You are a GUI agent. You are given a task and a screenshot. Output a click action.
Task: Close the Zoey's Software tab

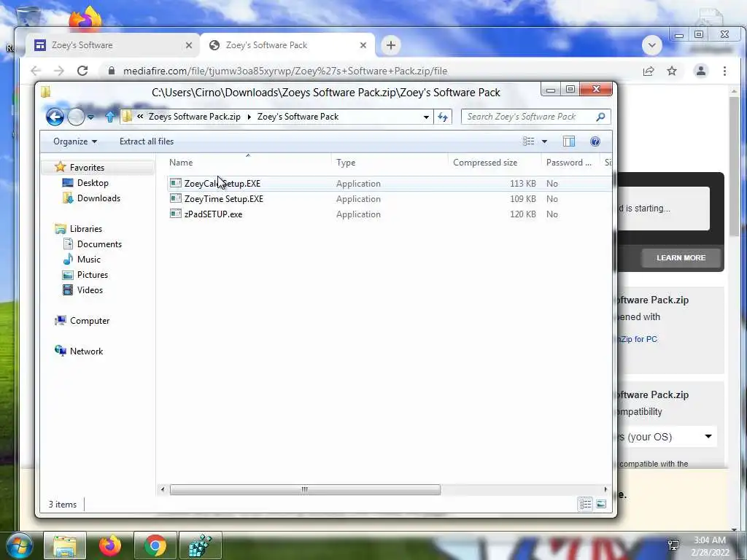point(189,45)
